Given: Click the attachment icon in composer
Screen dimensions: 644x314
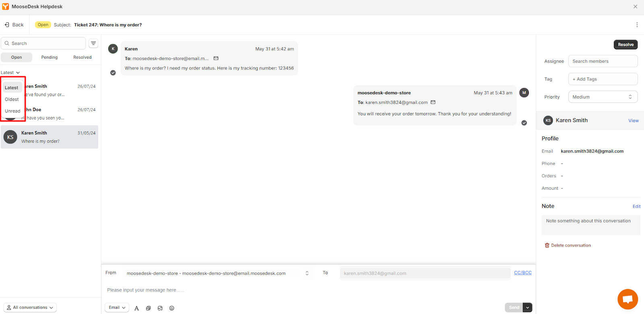Looking at the screenshot, I should tap(148, 308).
